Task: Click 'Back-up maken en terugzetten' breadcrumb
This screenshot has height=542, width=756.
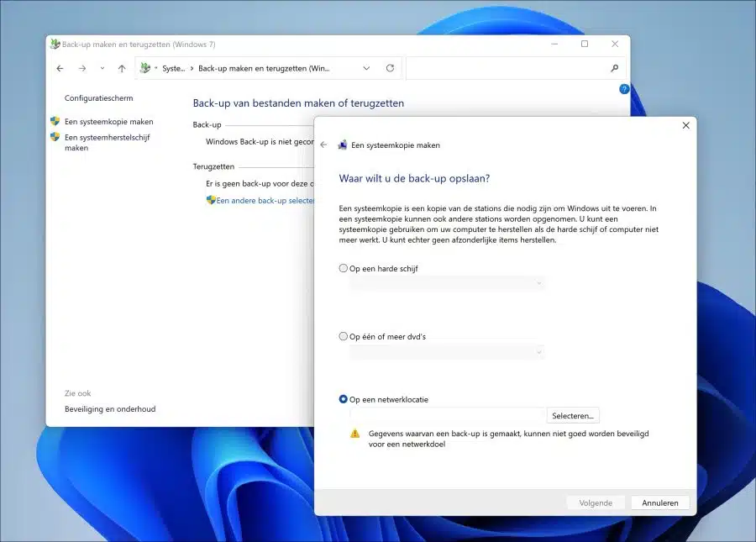Action: tap(264, 68)
